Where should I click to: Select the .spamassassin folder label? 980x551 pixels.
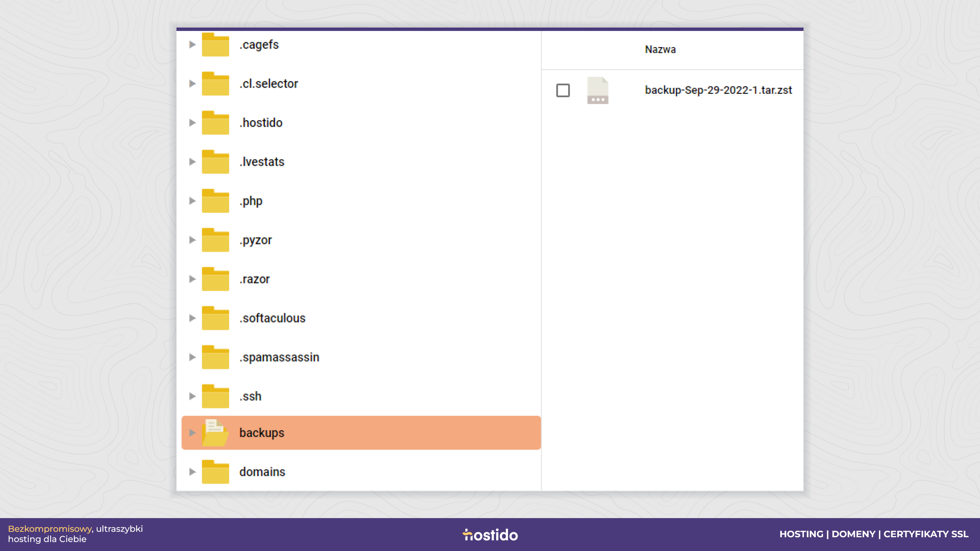pos(279,357)
